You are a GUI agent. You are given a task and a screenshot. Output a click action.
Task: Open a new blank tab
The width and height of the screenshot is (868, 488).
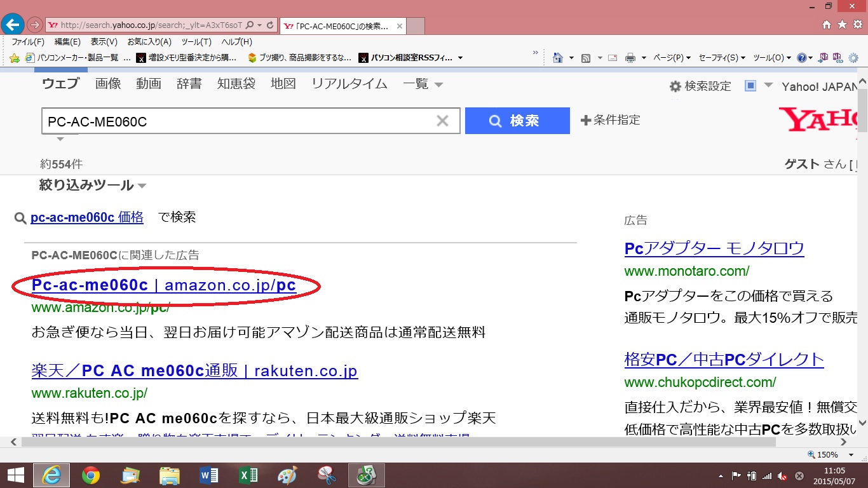415,26
